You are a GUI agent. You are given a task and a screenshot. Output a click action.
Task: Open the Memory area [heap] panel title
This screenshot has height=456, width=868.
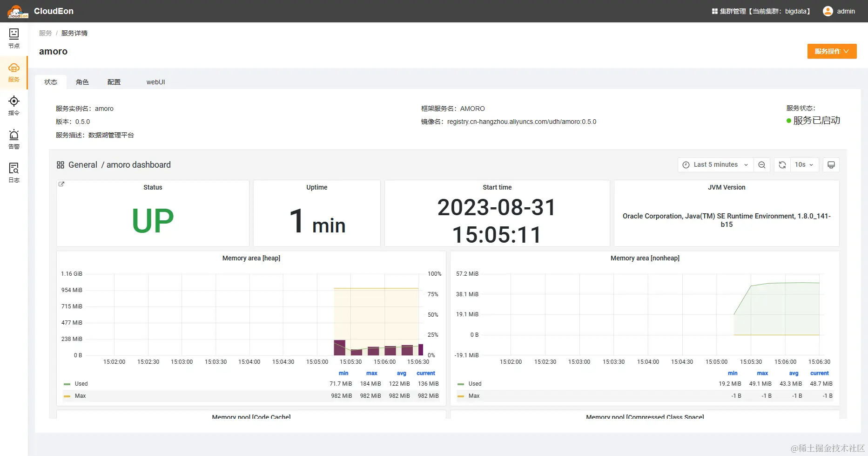pyautogui.click(x=251, y=258)
